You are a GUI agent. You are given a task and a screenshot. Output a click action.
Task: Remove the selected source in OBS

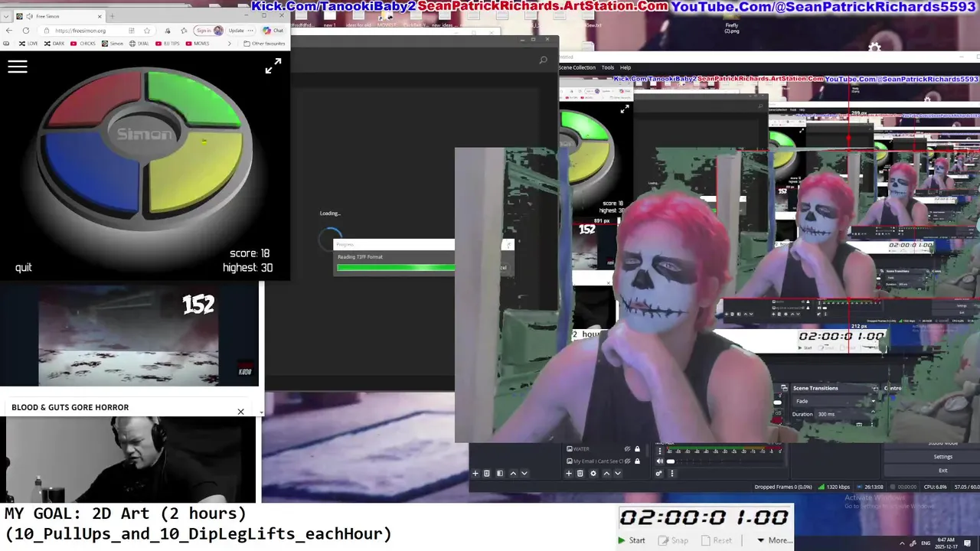580,473
